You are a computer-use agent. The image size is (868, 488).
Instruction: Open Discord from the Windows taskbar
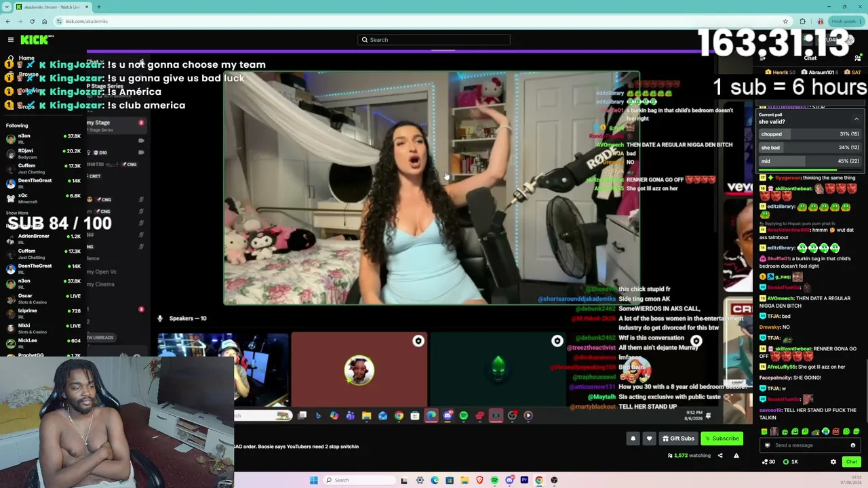(x=509, y=480)
